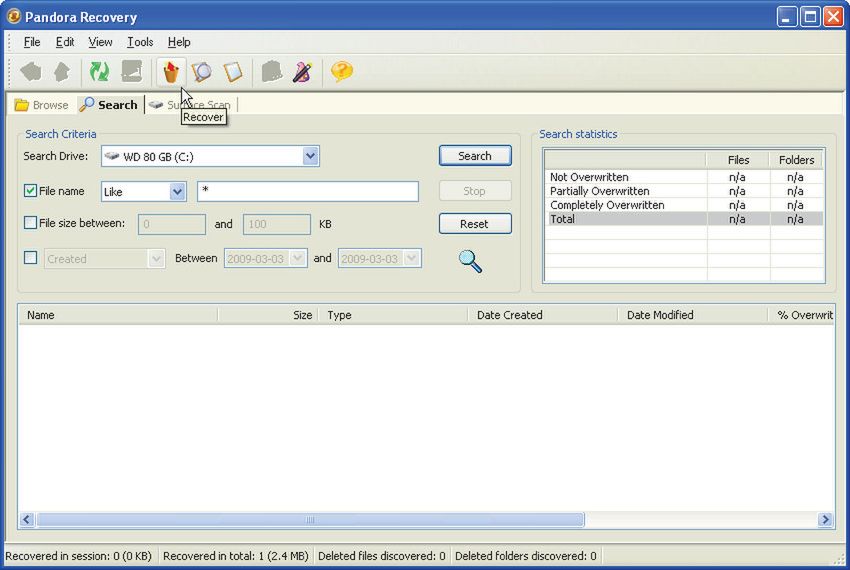This screenshot has width=850, height=570.
Task: Open the Created date-type dropdown
Action: click(x=156, y=258)
